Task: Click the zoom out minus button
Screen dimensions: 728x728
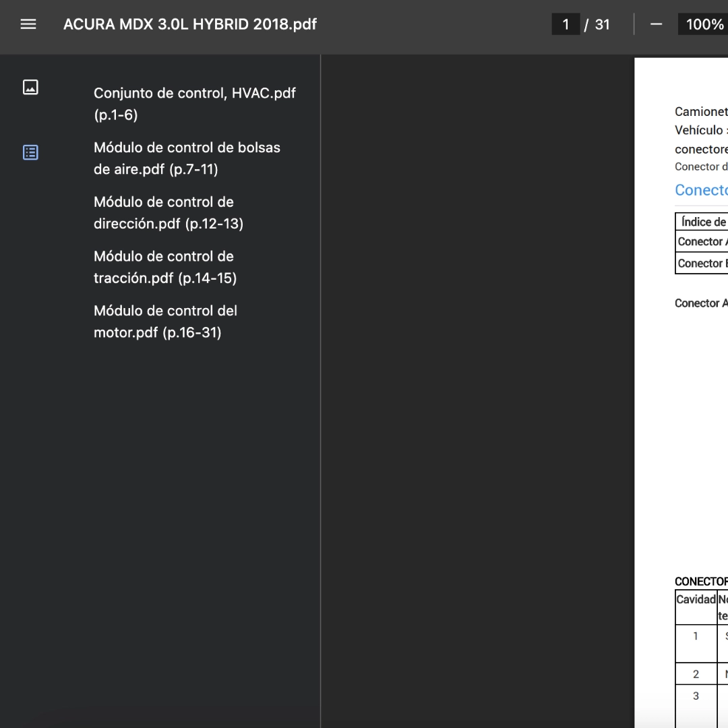Action: click(x=656, y=24)
